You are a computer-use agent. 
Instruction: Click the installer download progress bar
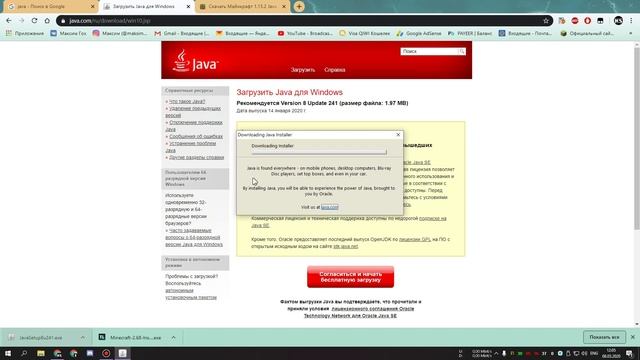coord(319,152)
